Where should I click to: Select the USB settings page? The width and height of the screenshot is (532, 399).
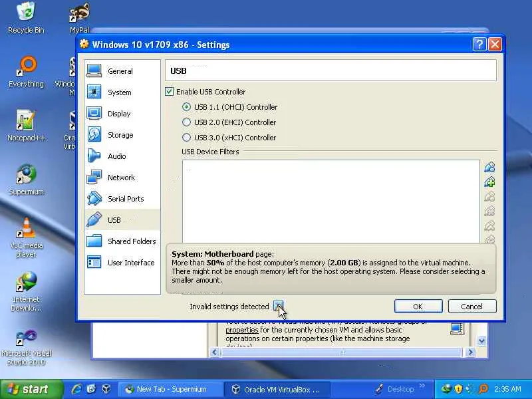coord(122,220)
